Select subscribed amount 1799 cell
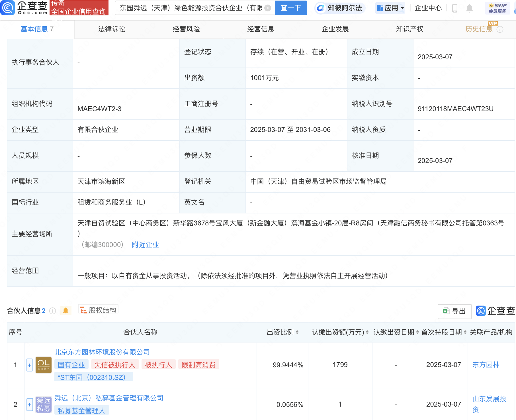516x420 pixels. 340,365
